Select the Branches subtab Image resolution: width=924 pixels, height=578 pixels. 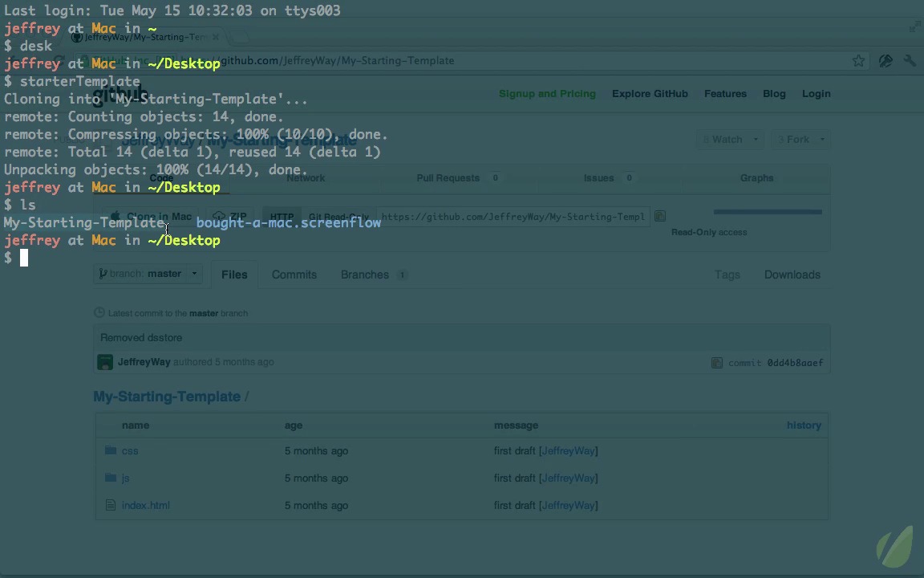[x=374, y=275]
